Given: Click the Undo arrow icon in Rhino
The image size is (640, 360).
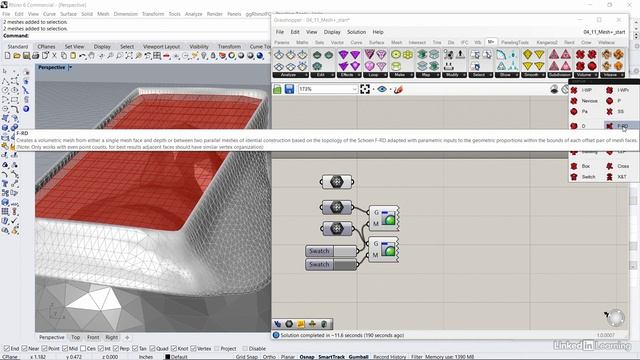Looking at the screenshot, I should [x=82, y=56].
